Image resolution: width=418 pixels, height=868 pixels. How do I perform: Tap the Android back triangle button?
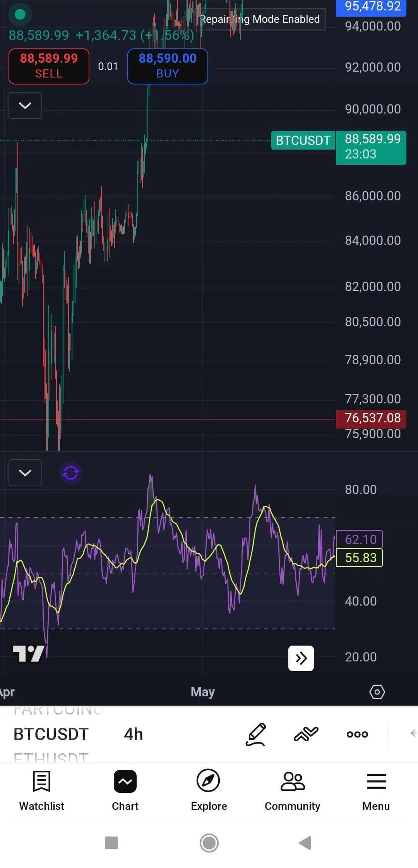pyautogui.click(x=305, y=843)
